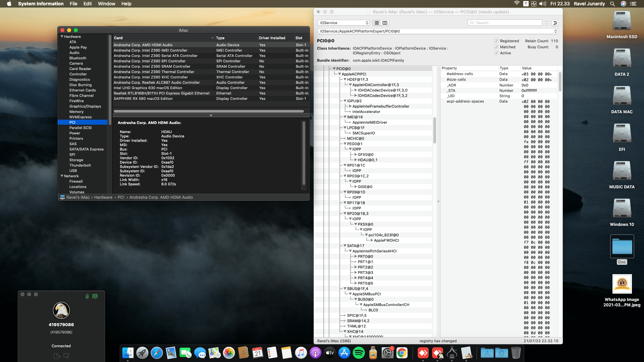This screenshot has height=362, width=644.
Task: Launch Safari from the Dock
Action: [157, 353]
